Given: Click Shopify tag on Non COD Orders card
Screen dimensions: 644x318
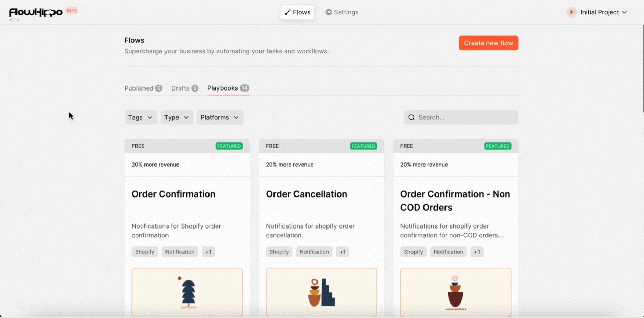Looking at the screenshot, I should click(414, 252).
